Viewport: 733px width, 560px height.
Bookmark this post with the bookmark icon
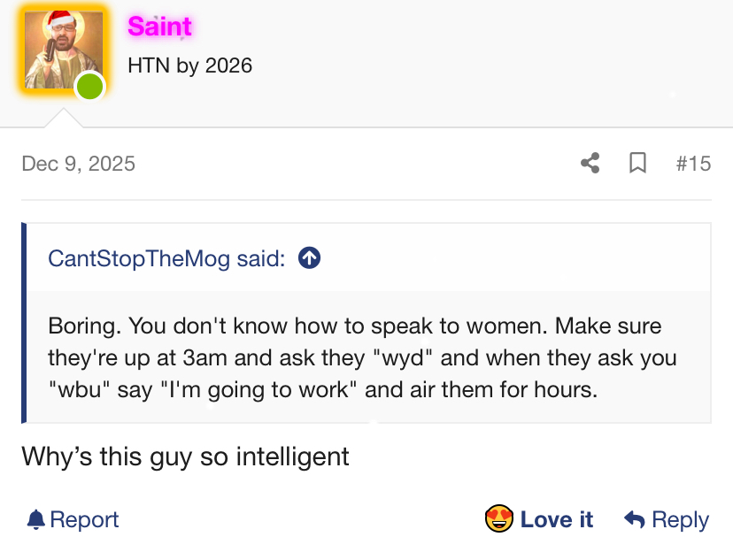tap(637, 164)
